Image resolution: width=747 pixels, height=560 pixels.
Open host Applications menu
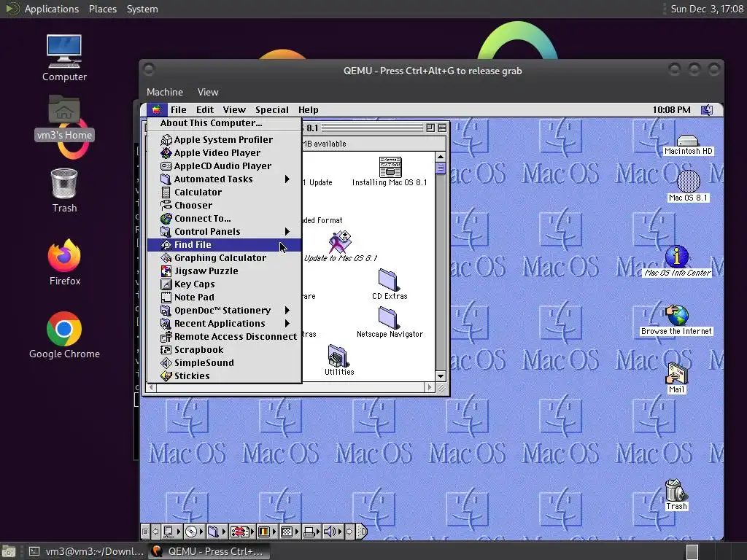[52, 9]
